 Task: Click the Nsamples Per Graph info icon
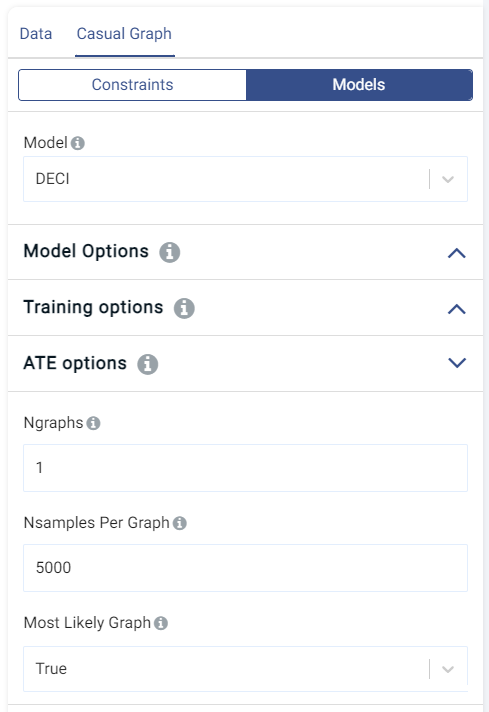pos(180,523)
